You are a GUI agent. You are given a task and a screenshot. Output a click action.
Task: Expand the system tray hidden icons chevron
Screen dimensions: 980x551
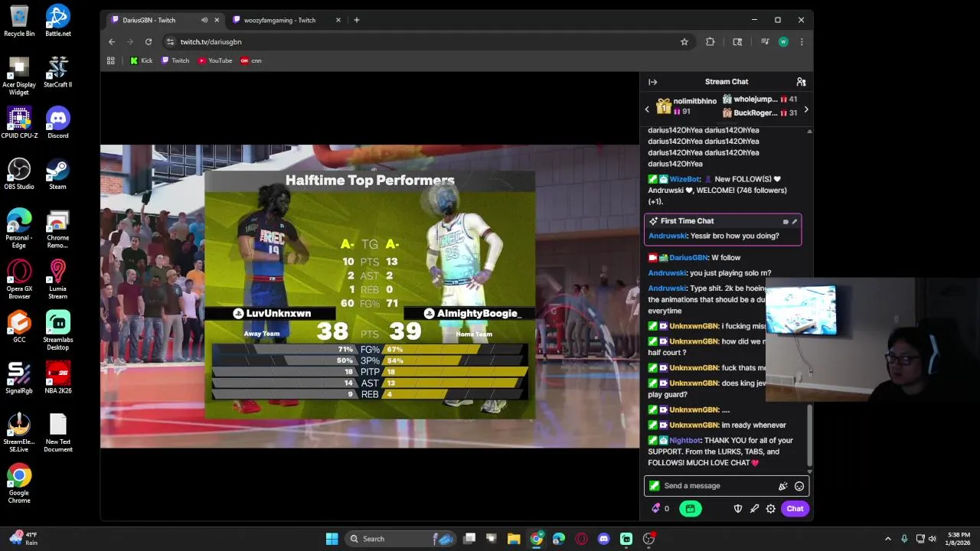888,539
